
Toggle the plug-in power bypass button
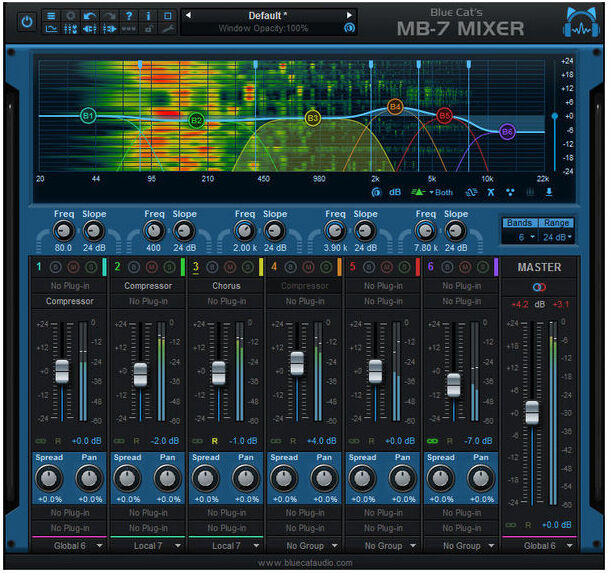tap(26, 22)
